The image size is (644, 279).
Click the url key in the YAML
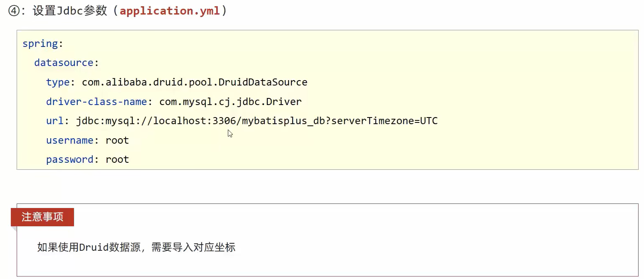(x=54, y=121)
